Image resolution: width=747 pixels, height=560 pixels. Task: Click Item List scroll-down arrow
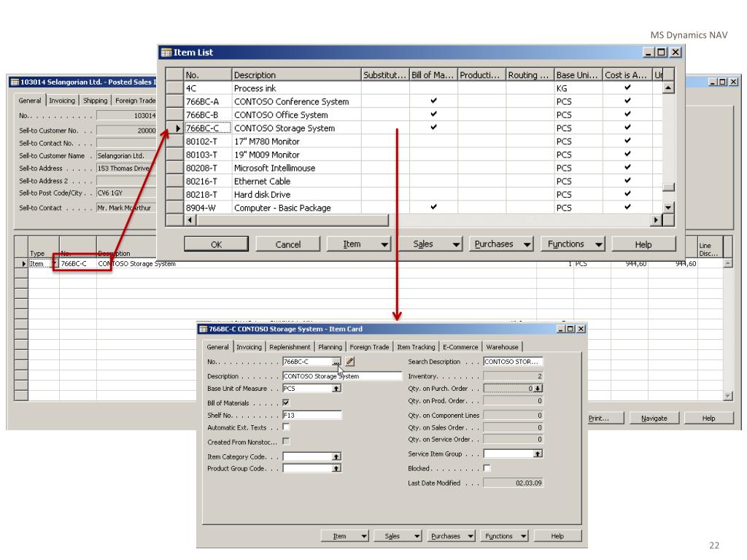[668, 208]
